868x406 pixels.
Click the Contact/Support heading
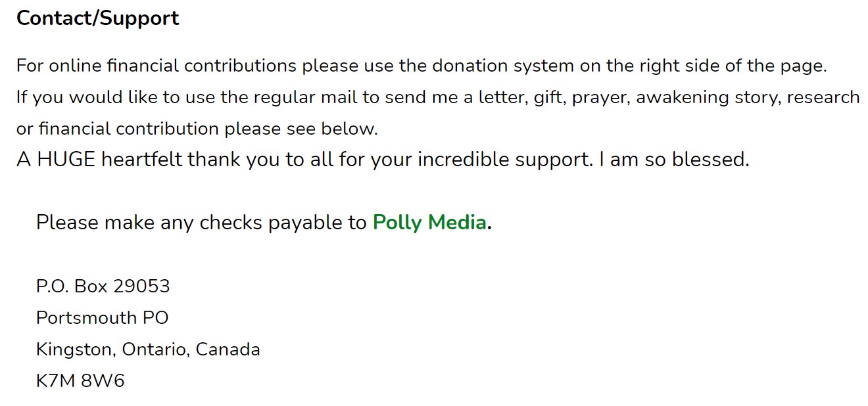(x=97, y=18)
